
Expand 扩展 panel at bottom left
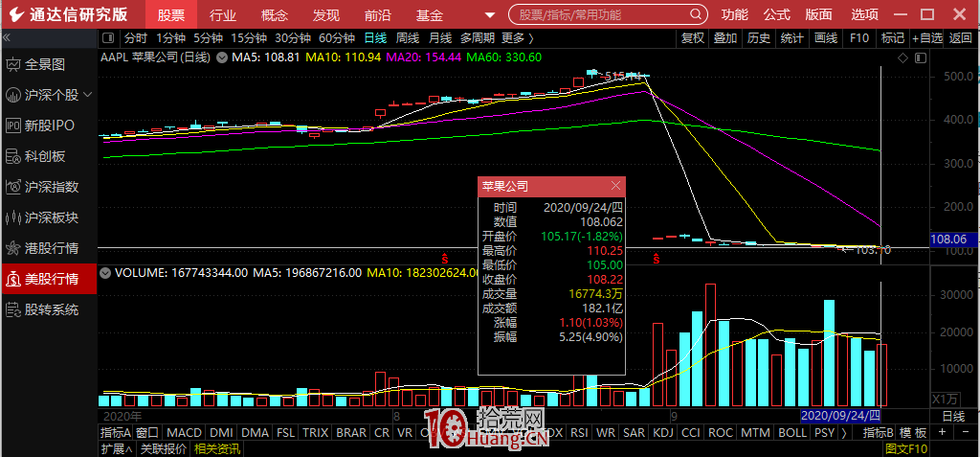(x=116, y=449)
